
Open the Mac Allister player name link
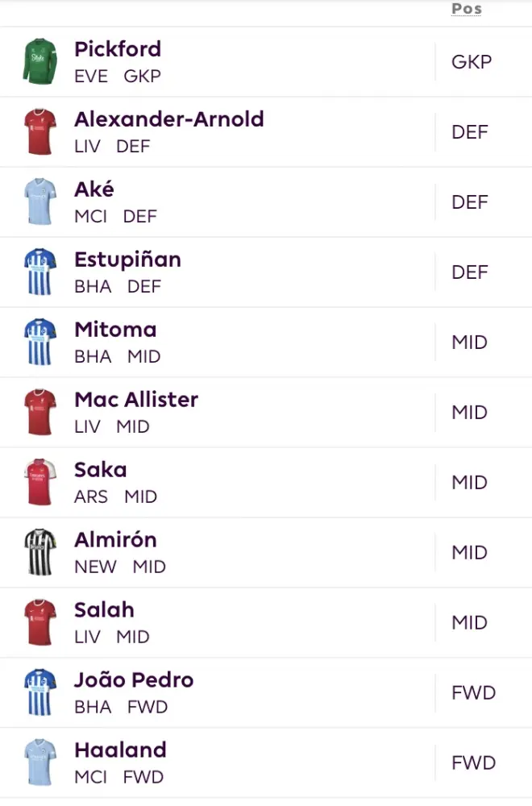point(136,400)
